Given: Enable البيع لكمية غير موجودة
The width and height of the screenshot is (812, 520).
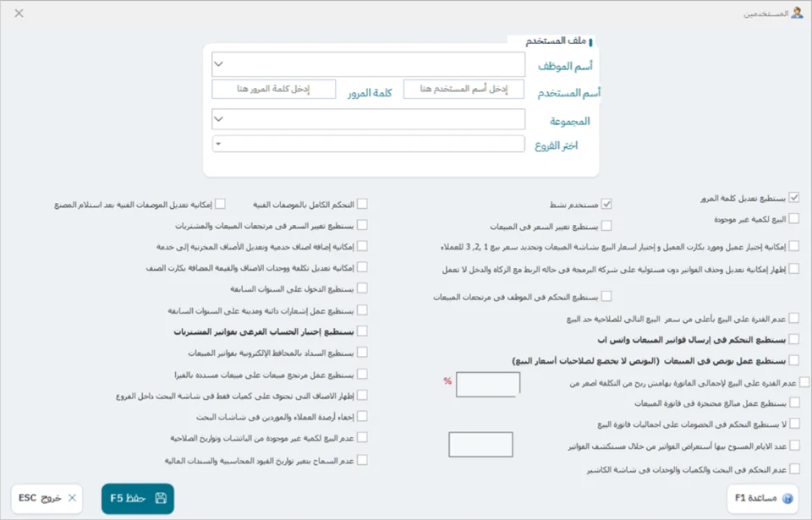Looking at the screenshot, I should click(x=794, y=218).
